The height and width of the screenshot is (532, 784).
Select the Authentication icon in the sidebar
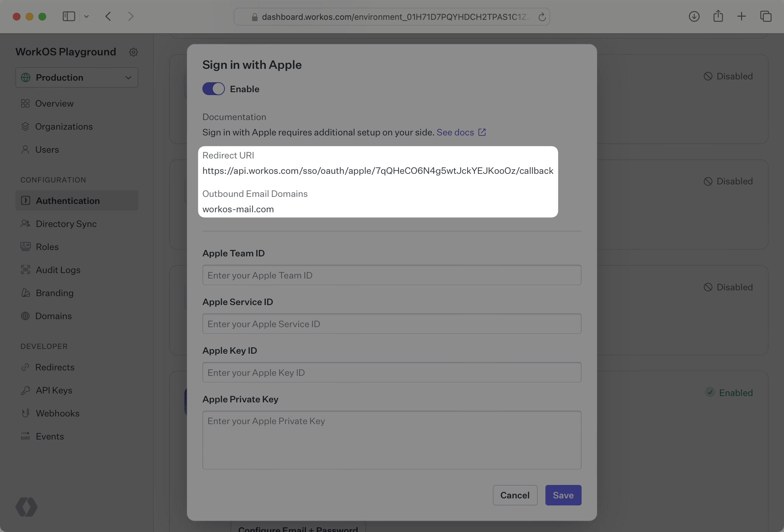tap(26, 200)
